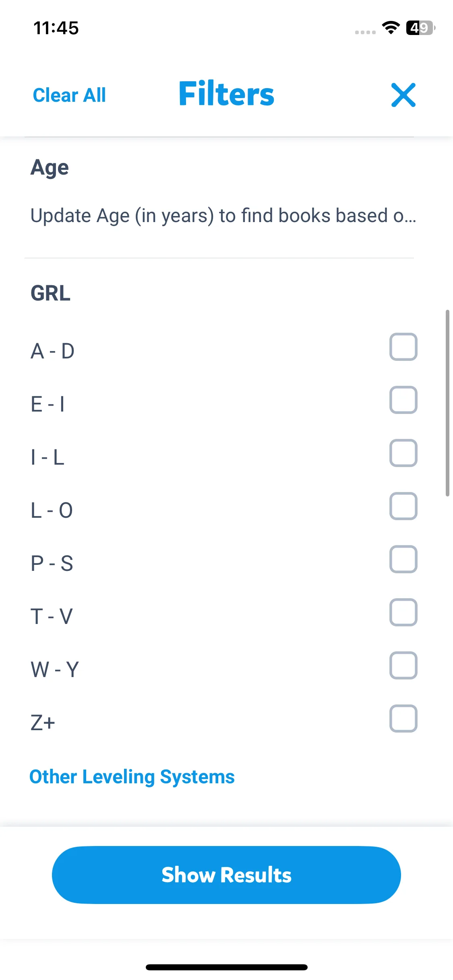Toggle the P - S level checkbox

(x=403, y=559)
